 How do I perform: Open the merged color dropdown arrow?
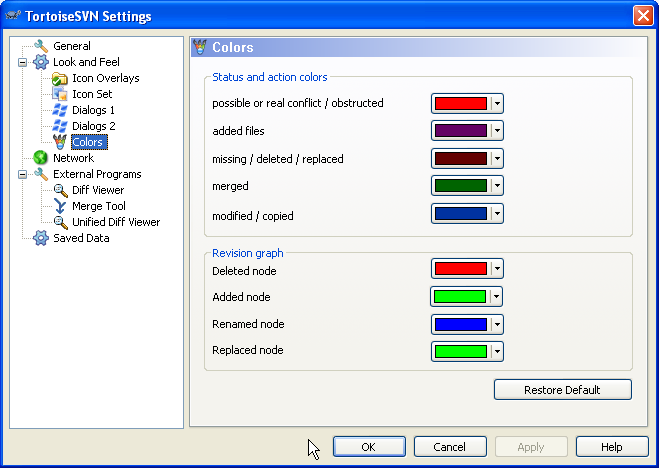tap(497, 186)
